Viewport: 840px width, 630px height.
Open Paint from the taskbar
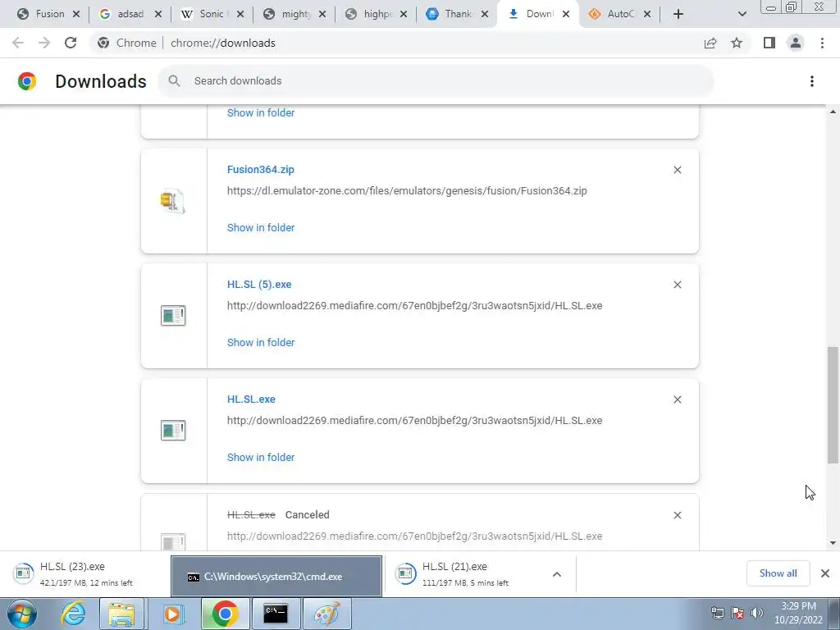[x=326, y=614]
